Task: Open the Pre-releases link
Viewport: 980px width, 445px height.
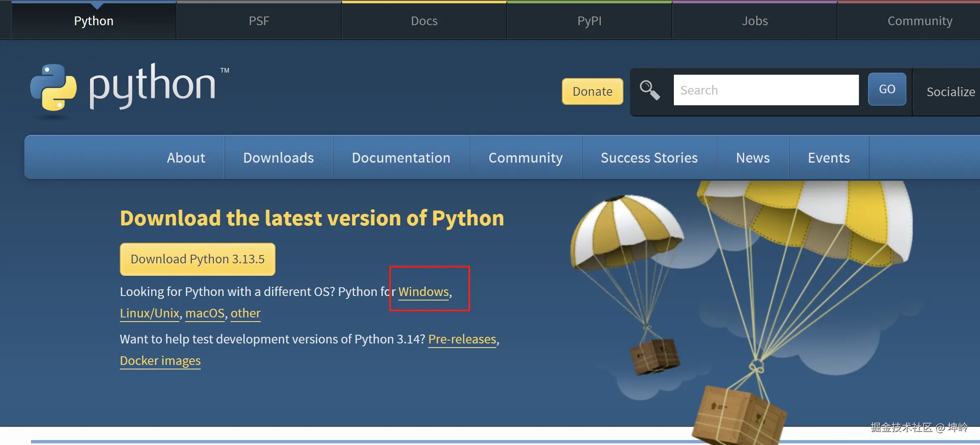Action: coord(462,339)
